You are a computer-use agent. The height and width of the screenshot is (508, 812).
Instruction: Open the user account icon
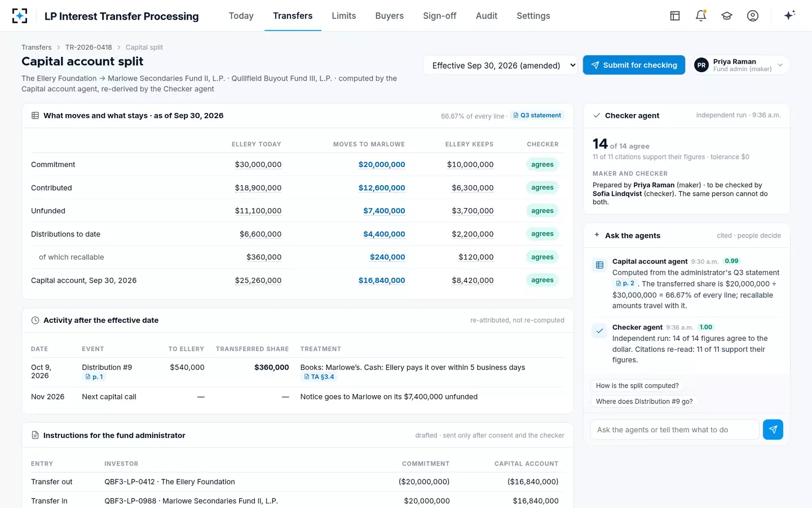pyautogui.click(x=753, y=16)
